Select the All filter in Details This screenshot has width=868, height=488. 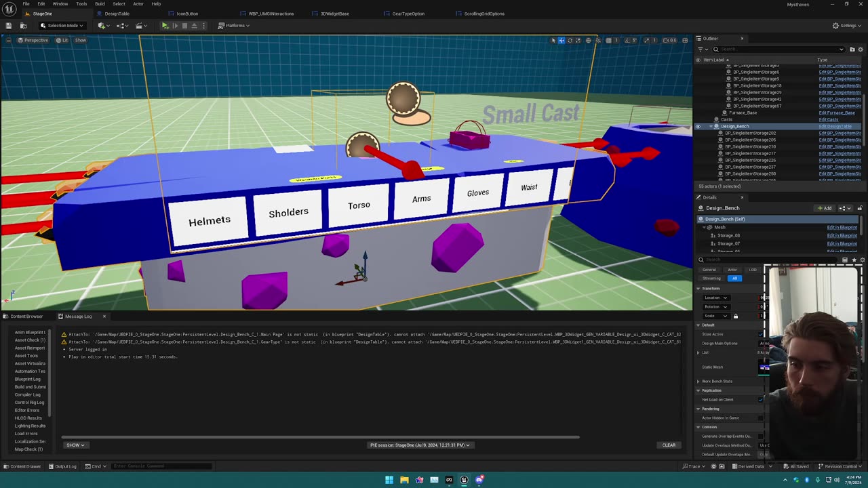click(734, 278)
